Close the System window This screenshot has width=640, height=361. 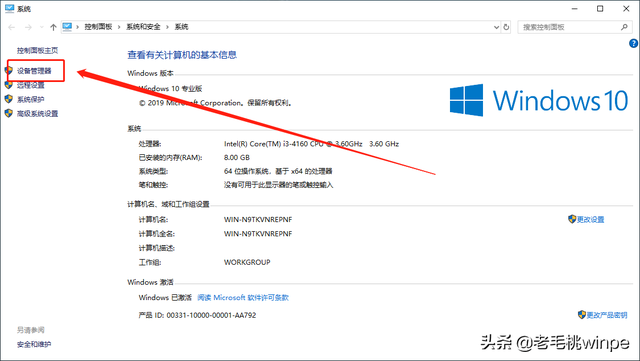point(626,9)
